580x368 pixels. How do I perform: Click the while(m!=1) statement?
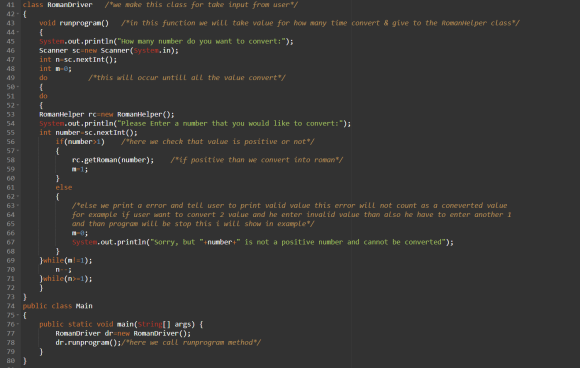pyautogui.click(x=66, y=260)
